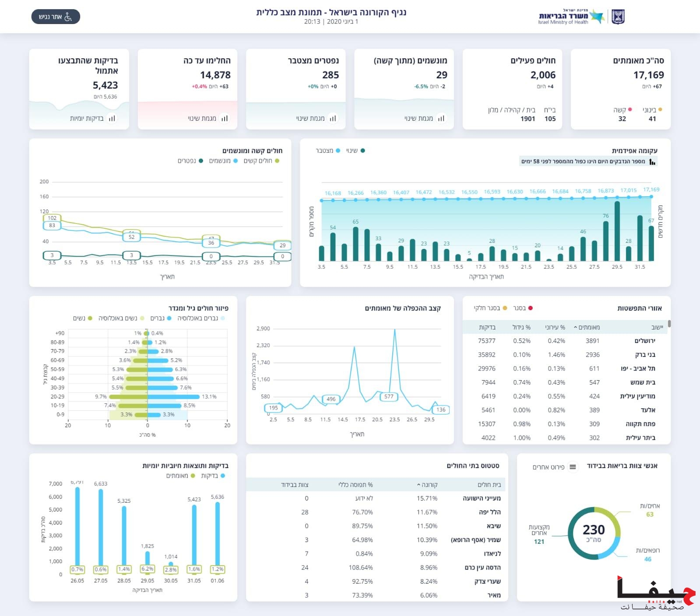Click the ירושלים row city name

click(x=644, y=341)
